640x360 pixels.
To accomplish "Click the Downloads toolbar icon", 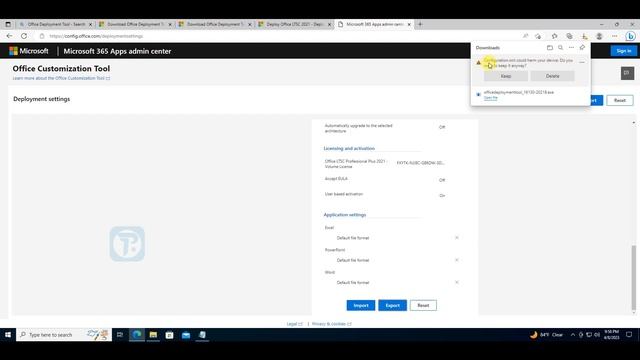I will click(584, 36).
